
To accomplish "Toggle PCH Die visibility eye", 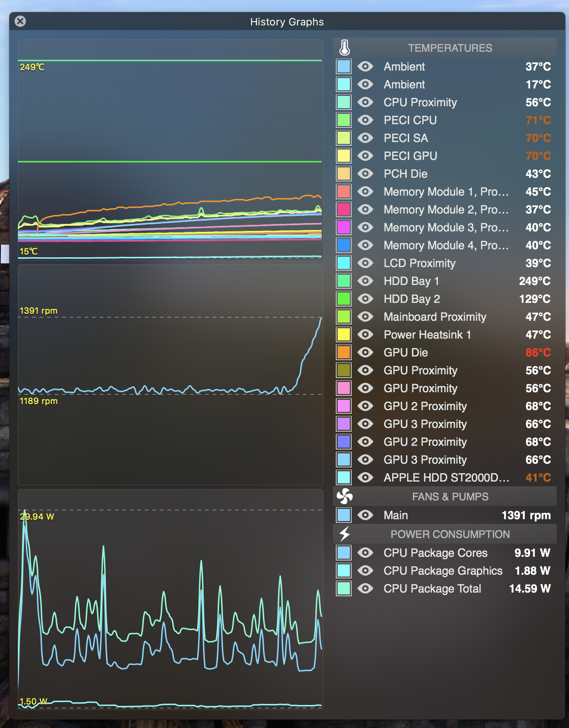I will pyautogui.click(x=365, y=174).
